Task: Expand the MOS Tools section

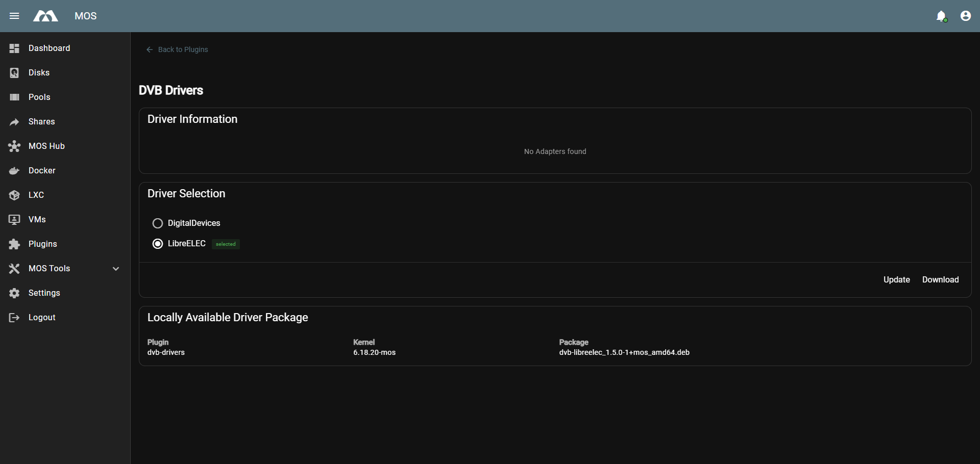Action: [x=116, y=268]
